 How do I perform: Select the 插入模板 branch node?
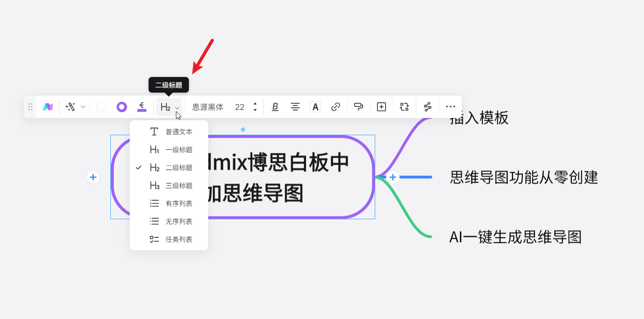tap(479, 118)
